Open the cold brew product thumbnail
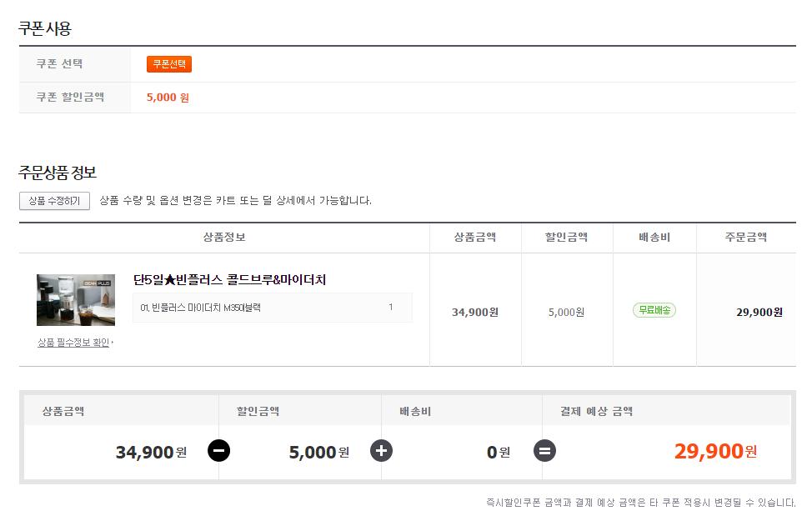Viewport: 812px width, 516px height. (x=76, y=299)
